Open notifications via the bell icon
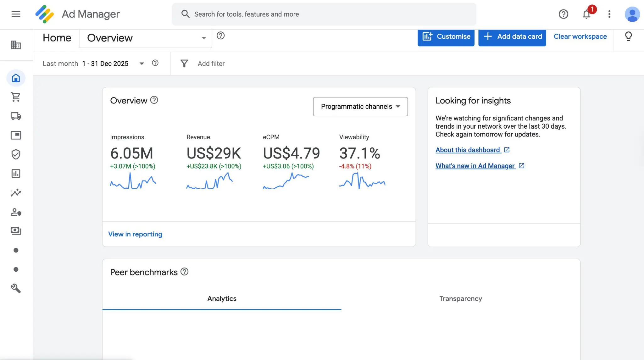Image resolution: width=644 pixels, height=360 pixels. [586, 14]
